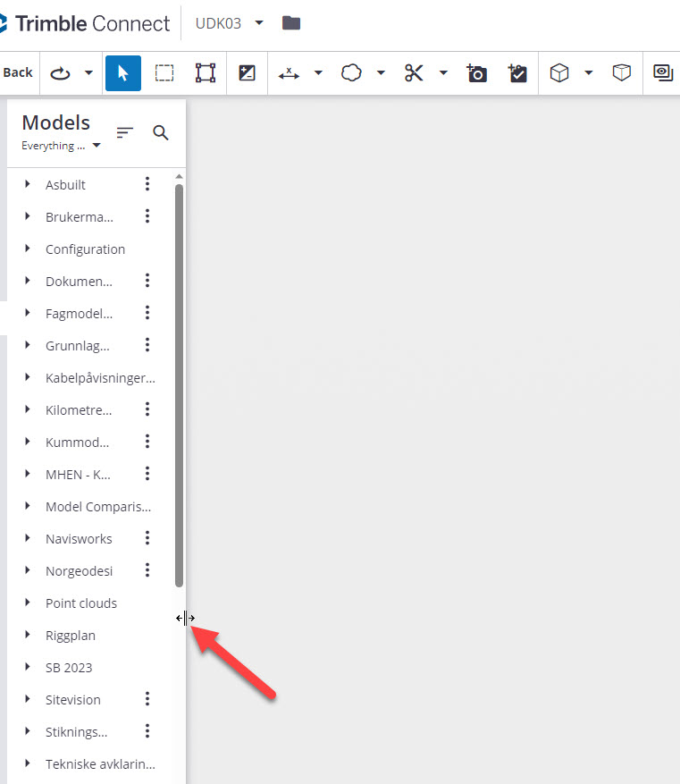Viewport: 680px width, 784px height.
Task: Open the three-dot menu for Kummod...
Action: tap(147, 442)
